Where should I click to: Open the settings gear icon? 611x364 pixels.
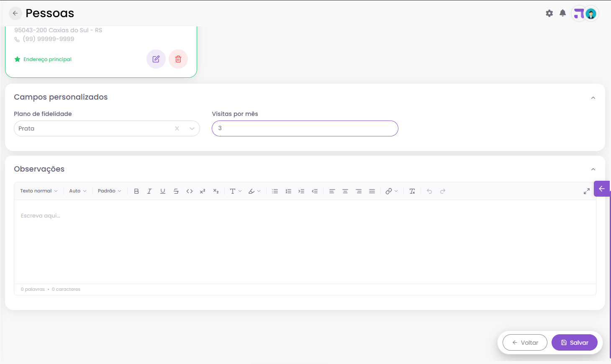coord(549,13)
